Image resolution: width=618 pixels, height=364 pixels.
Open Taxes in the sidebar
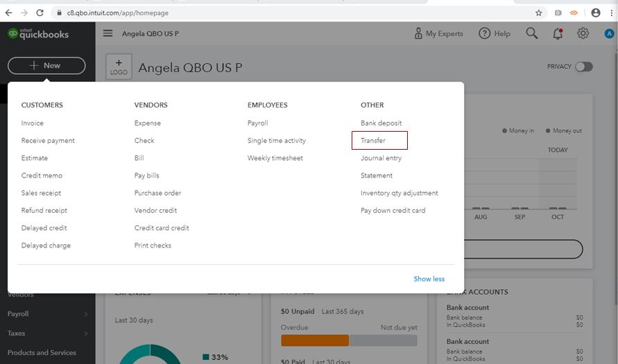click(16, 333)
